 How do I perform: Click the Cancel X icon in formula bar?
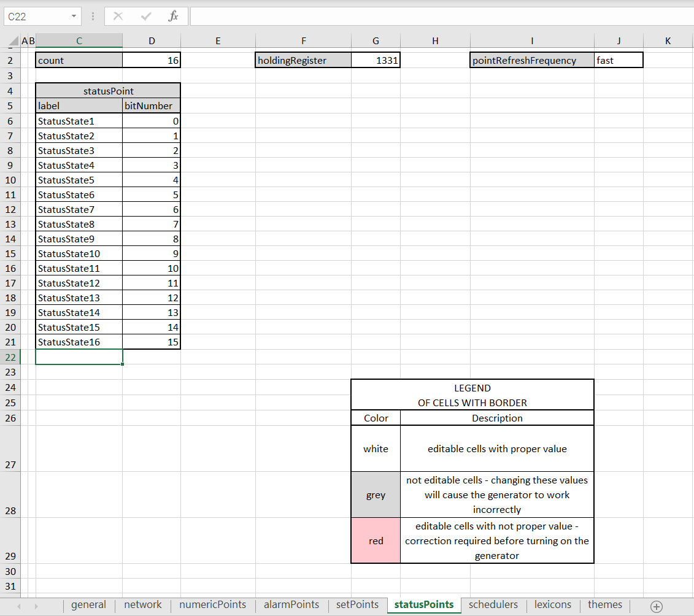[x=118, y=17]
